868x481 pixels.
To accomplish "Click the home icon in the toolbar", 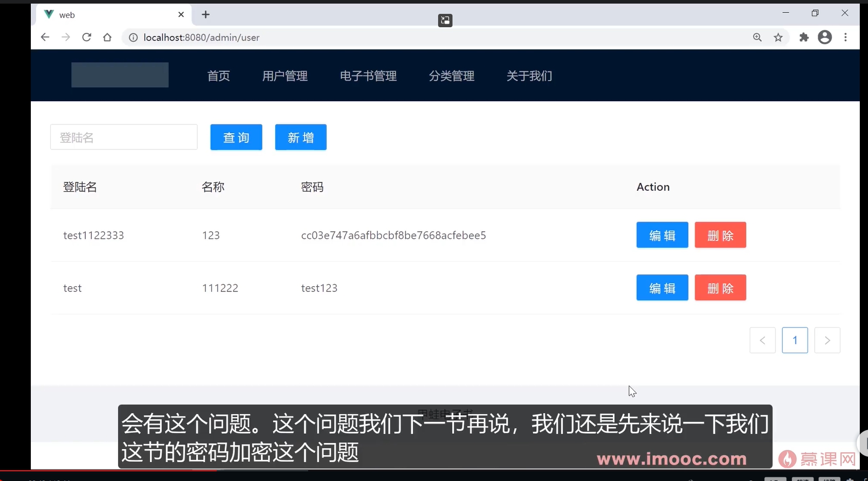I will [x=107, y=37].
